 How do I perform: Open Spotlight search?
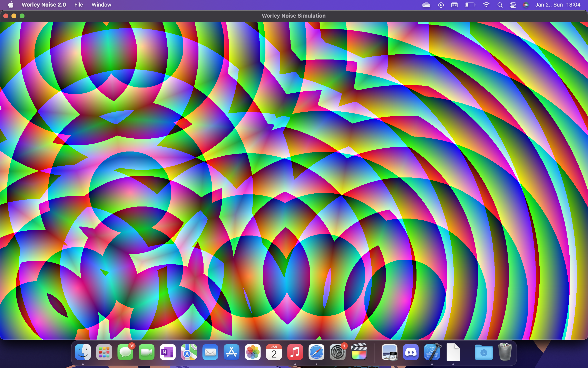[500, 5]
